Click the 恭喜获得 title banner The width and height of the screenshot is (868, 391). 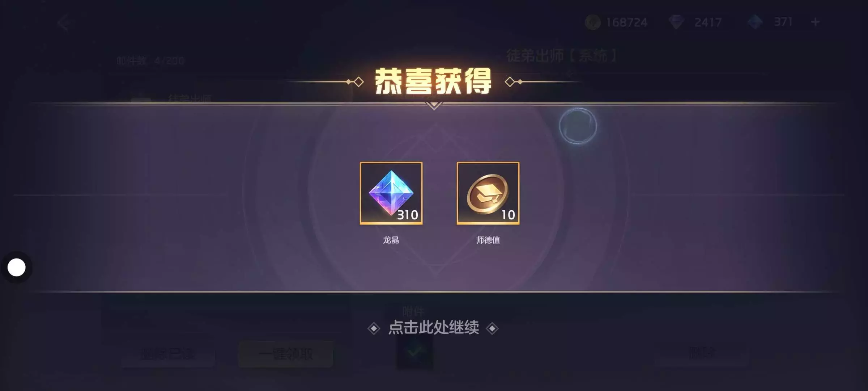(x=433, y=81)
